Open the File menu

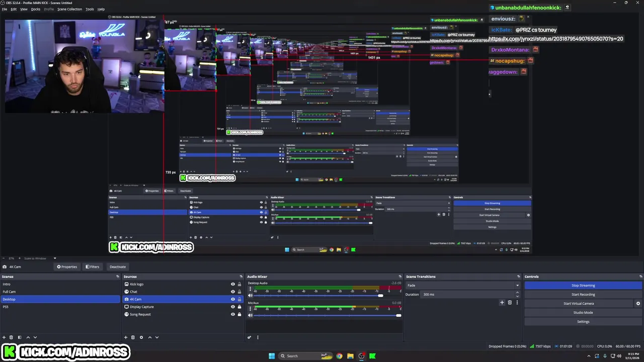[x=5, y=9]
